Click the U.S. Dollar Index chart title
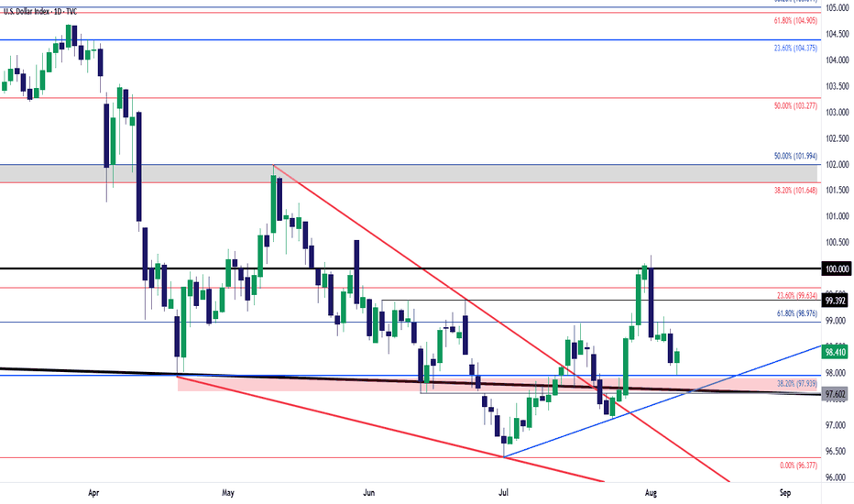The width and height of the screenshot is (854, 504). (40, 11)
